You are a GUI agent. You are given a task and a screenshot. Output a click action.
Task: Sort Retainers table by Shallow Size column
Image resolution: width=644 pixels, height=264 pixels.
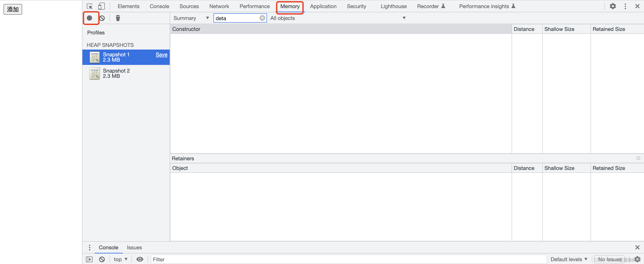(566, 168)
